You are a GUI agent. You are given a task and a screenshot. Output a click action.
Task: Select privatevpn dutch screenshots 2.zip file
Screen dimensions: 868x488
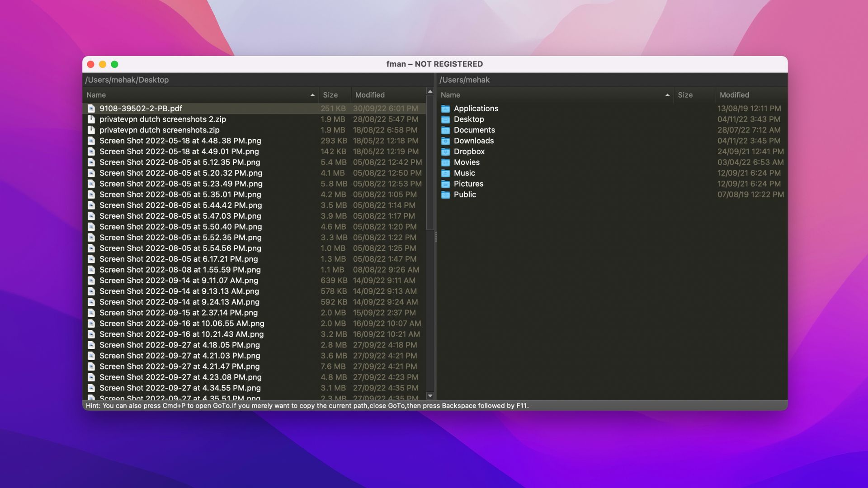click(x=161, y=118)
